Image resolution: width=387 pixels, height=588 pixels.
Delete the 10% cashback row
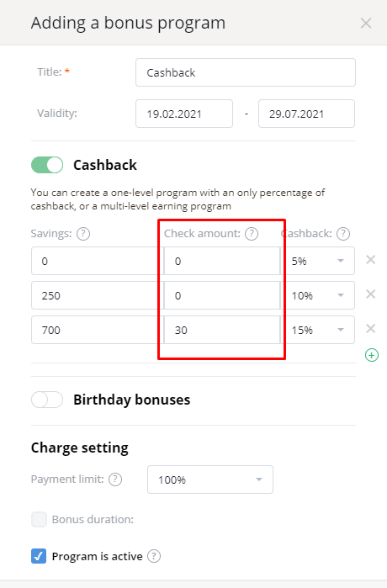pos(370,294)
